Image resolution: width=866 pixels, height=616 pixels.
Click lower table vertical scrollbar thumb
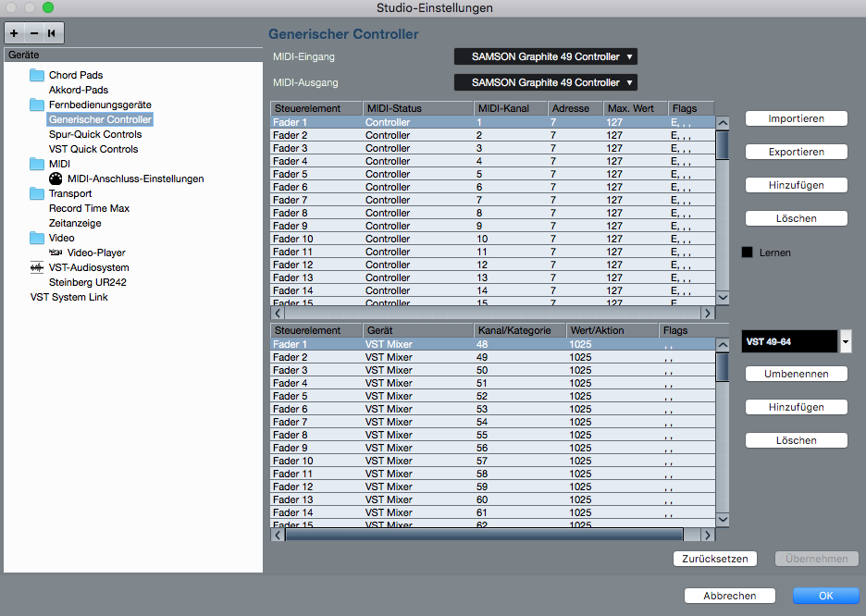pyautogui.click(x=723, y=366)
